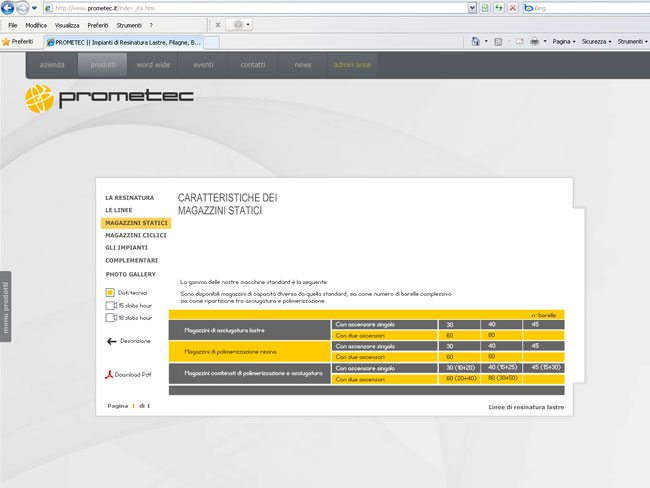
Task: Select MAGAZZINI CICLICI in sidebar
Action: 136,235
